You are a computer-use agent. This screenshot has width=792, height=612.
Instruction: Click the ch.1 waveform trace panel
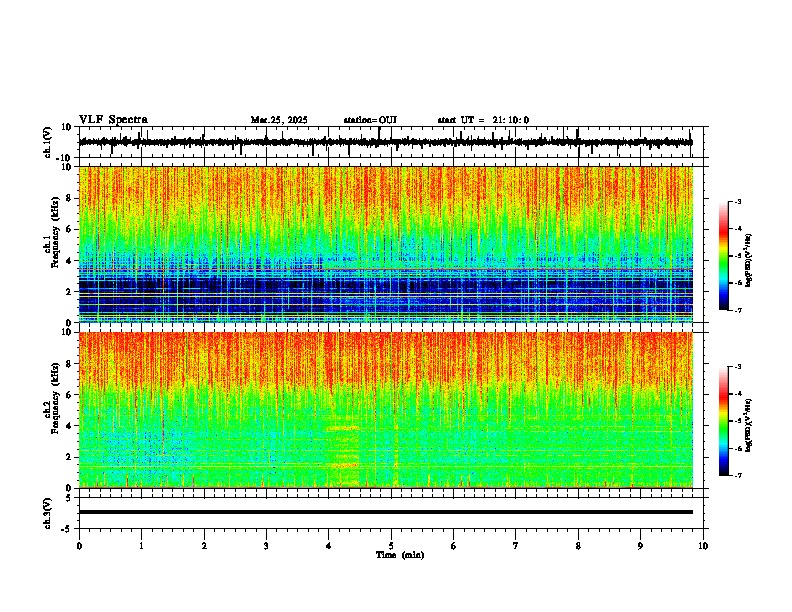click(391, 142)
